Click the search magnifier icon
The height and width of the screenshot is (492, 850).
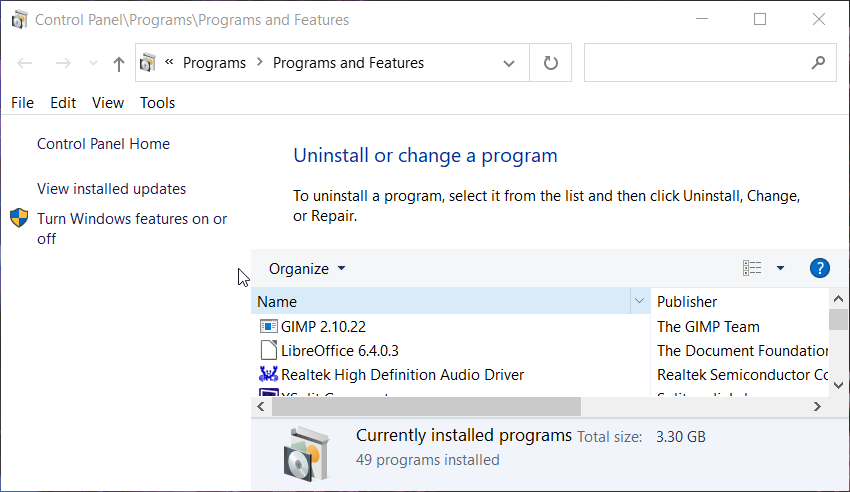pyautogui.click(x=818, y=62)
